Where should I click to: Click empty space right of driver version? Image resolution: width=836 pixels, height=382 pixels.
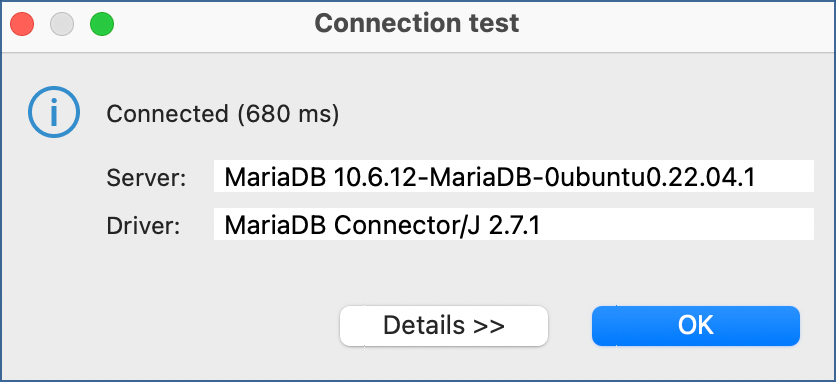677,224
